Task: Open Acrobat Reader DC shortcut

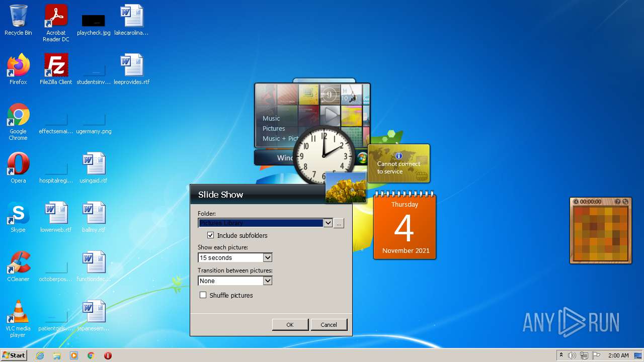Action: point(56,23)
